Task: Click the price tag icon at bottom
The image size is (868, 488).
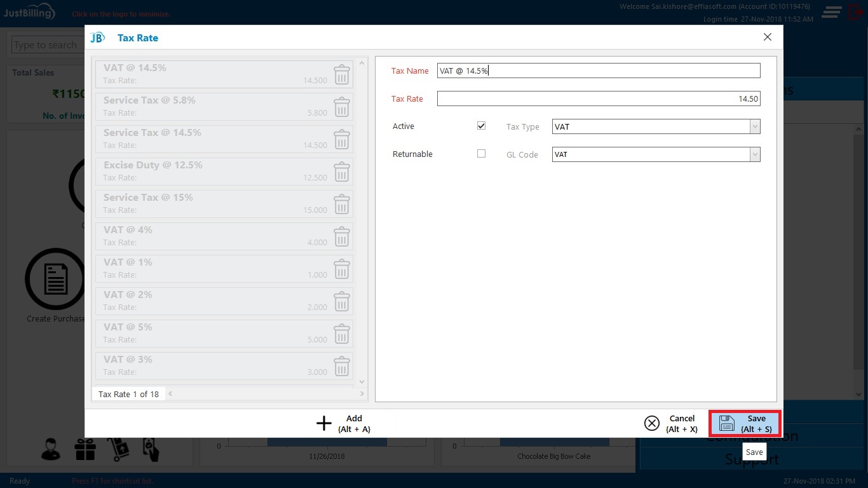Action: [x=150, y=449]
